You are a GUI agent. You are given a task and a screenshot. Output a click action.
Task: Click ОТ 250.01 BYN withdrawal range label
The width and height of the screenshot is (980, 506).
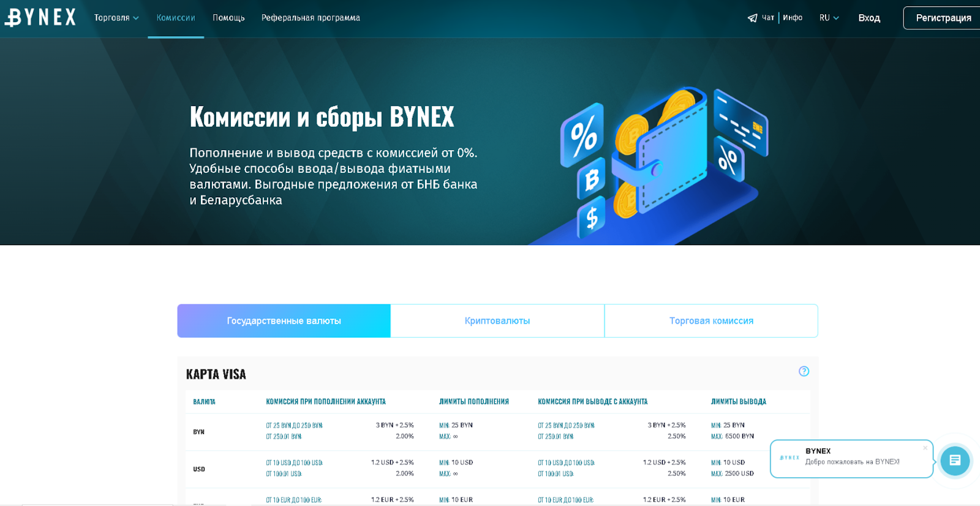pos(556,437)
